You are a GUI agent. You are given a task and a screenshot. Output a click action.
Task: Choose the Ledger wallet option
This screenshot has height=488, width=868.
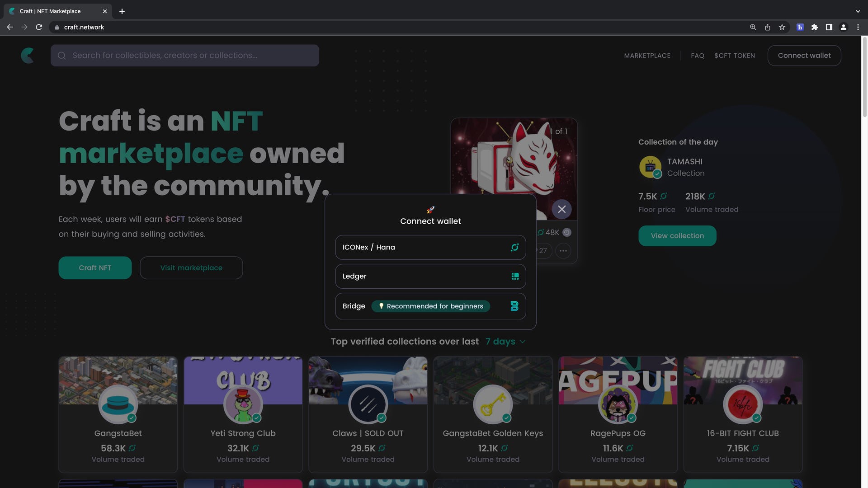[430, 276]
